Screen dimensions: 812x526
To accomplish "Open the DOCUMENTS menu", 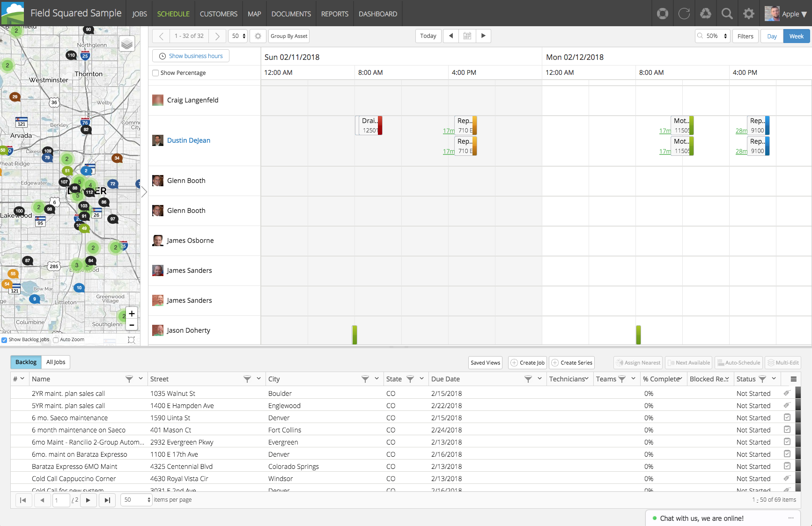I will 291,14.
